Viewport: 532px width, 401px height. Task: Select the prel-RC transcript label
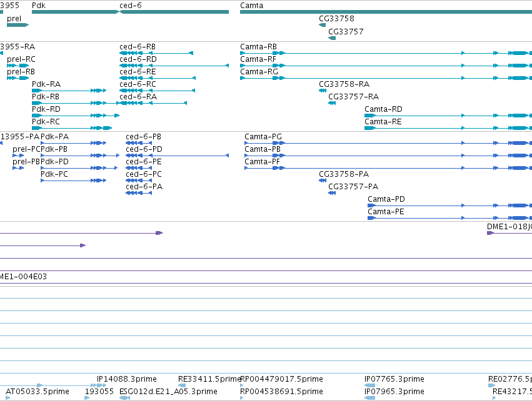point(21,59)
